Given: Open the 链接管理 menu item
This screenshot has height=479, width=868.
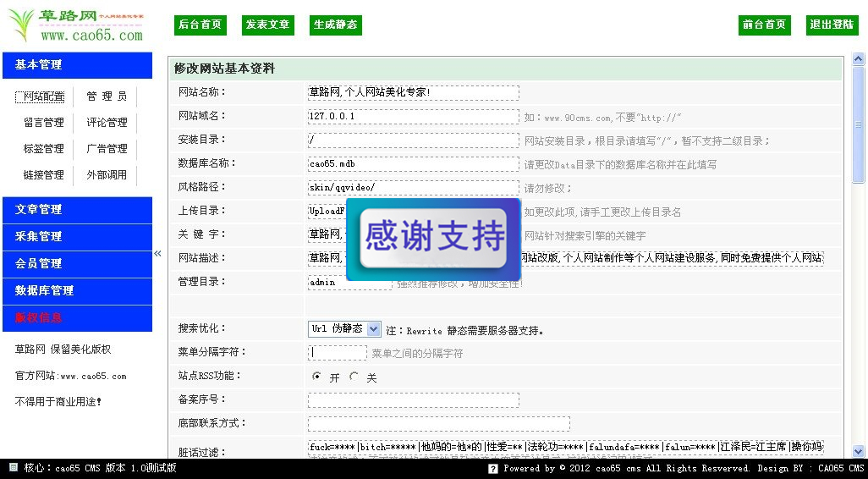Looking at the screenshot, I should click(x=44, y=175).
